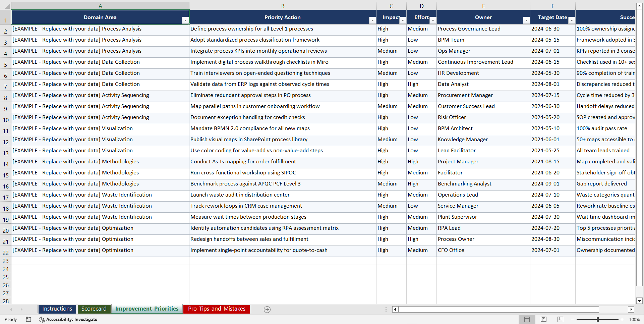Click the macro recording icon in status bar
The height and width of the screenshot is (324, 644).
pyautogui.click(x=28, y=319)
